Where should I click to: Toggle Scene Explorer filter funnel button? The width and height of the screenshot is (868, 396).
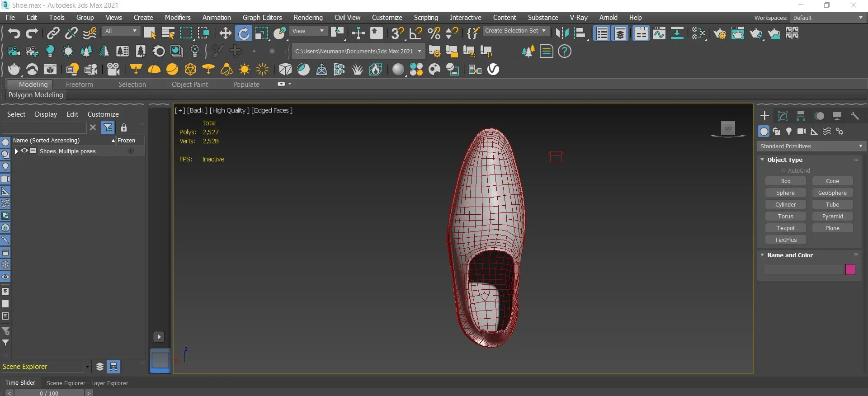pos(108,127)
